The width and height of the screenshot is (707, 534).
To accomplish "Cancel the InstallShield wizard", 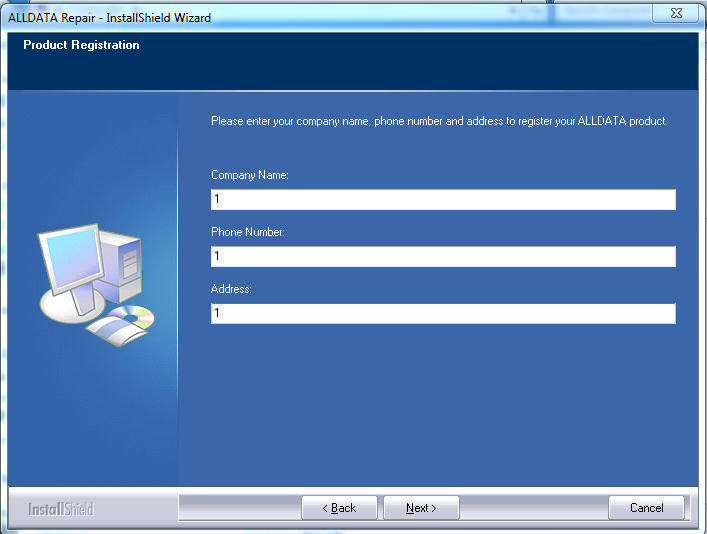I will point(647,508).
